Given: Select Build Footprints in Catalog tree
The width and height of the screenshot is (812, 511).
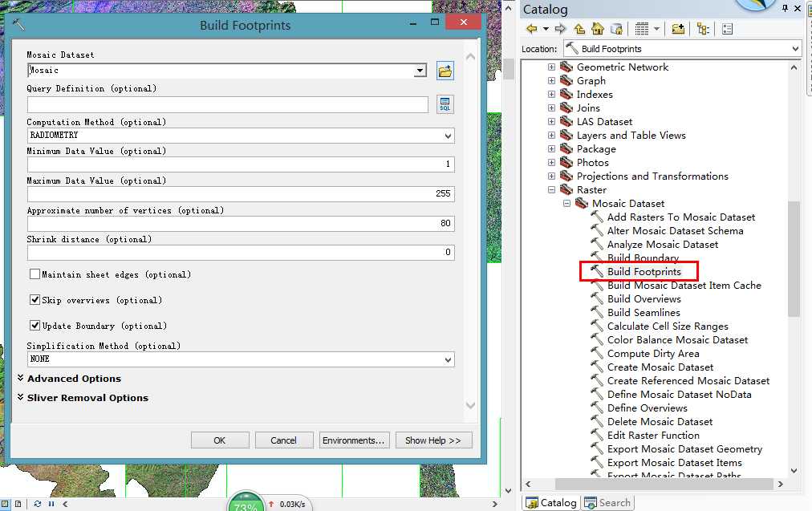Looking at the screenshot, I should pyautogui.click(x=644, y=271).
